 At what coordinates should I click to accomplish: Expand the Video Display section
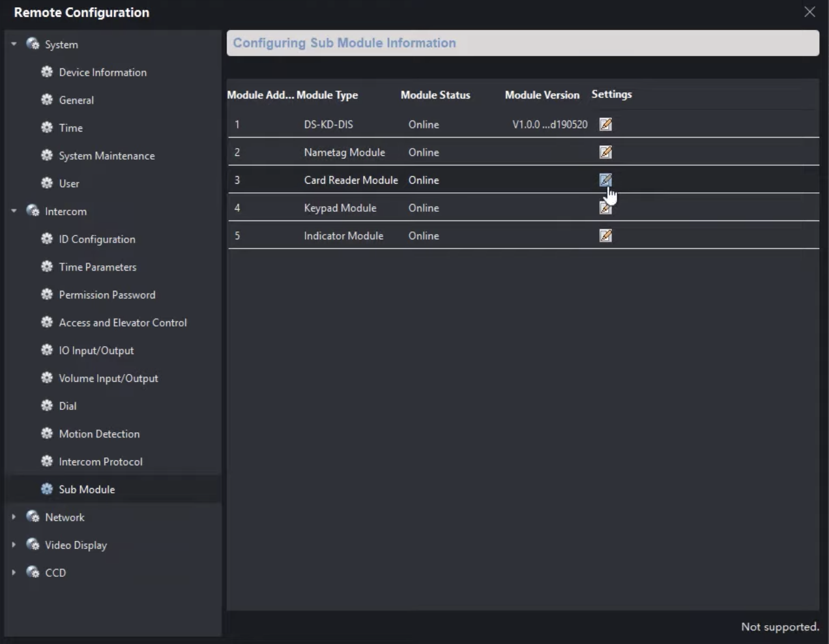[x=14, y=545]
